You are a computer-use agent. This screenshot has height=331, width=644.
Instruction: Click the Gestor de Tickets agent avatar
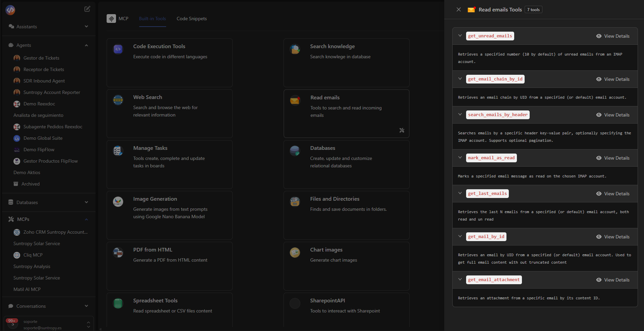coord(17,58)
